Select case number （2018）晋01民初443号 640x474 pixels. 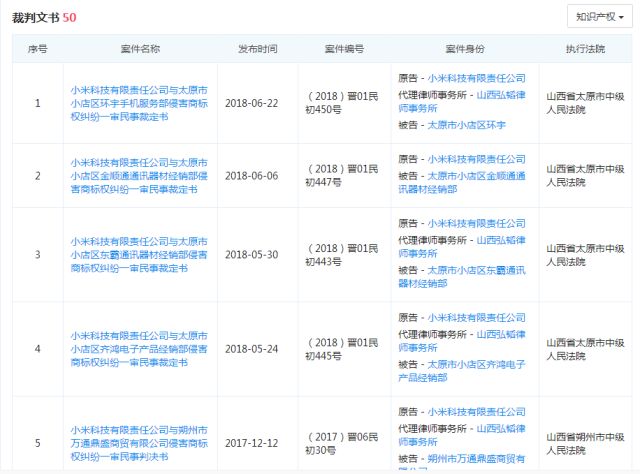(342, 255)
